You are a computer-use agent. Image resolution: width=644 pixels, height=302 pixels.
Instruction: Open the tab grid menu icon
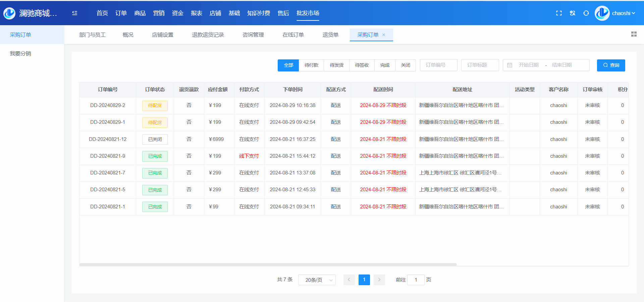pyautogui.click(x=634, y=34)
